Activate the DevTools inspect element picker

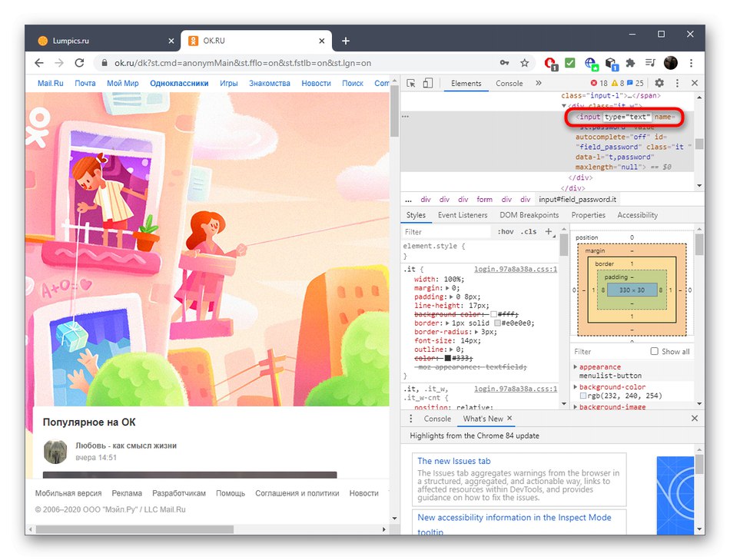pyautogui.click(x=410, y=83)
